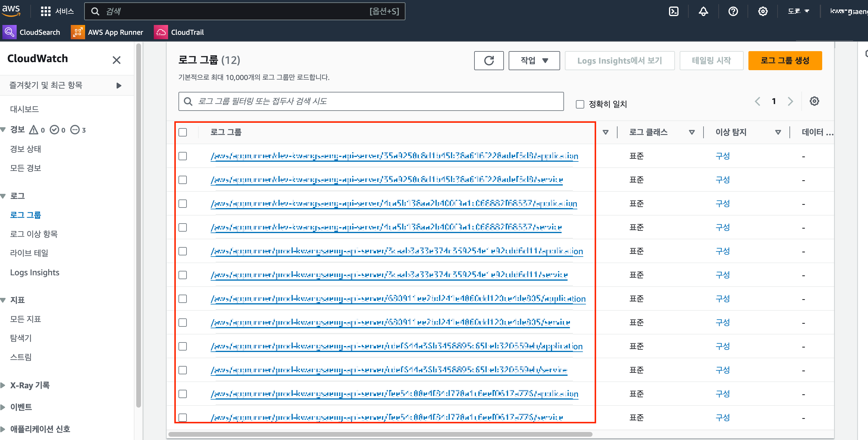The height and width of the screenshot is (440, 868).
Task: Click the refresh log groups button
Action: coord(489,61)
